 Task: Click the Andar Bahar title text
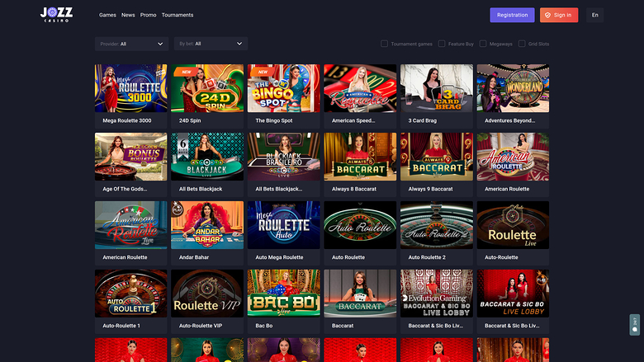tap(194, 257)
